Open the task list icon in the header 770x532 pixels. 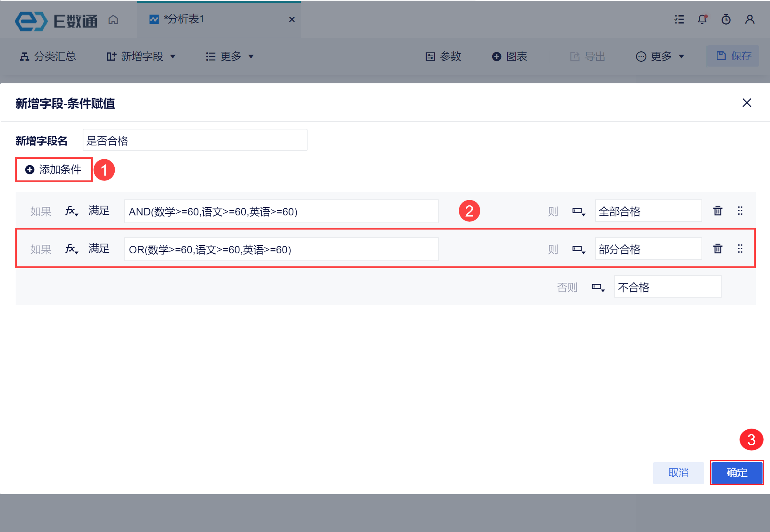point(679,19)
